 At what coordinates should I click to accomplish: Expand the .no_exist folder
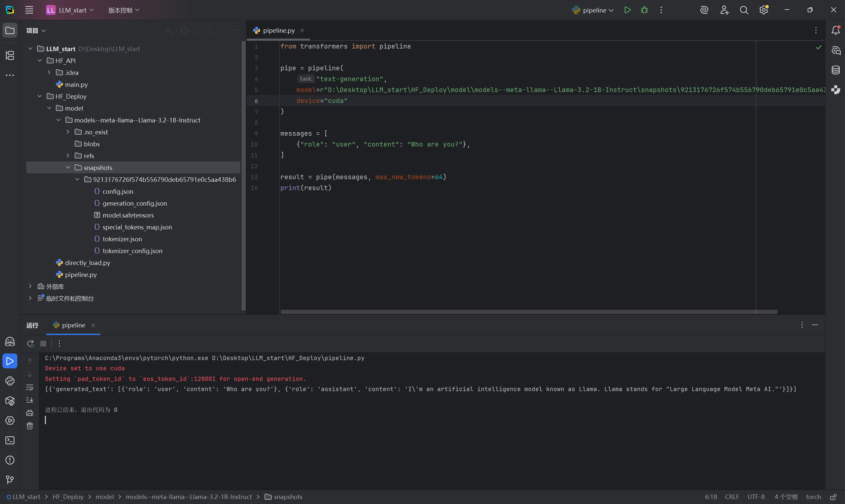[x=68, y=132]
